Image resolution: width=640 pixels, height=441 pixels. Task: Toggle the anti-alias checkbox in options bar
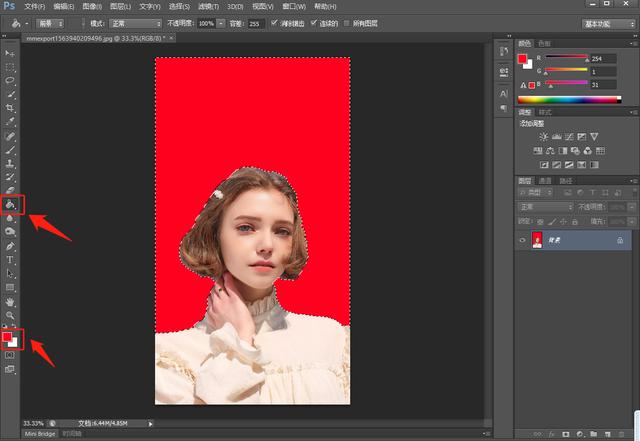274,23
